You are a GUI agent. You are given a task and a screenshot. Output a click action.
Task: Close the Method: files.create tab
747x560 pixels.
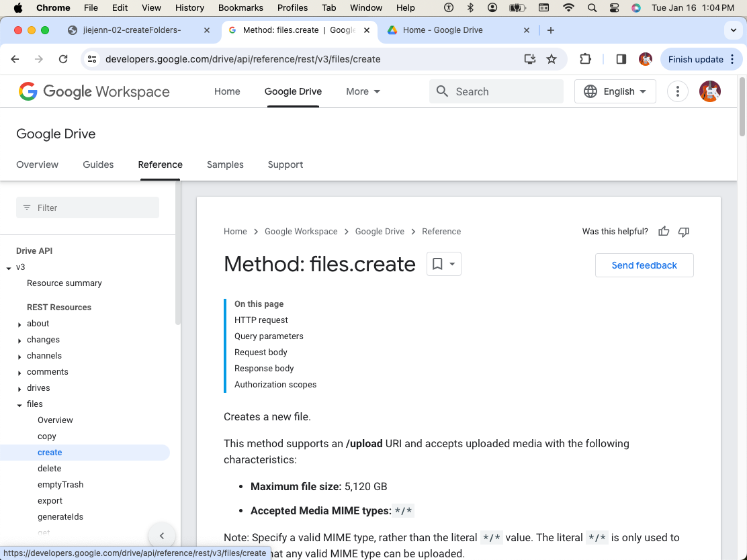367,30
